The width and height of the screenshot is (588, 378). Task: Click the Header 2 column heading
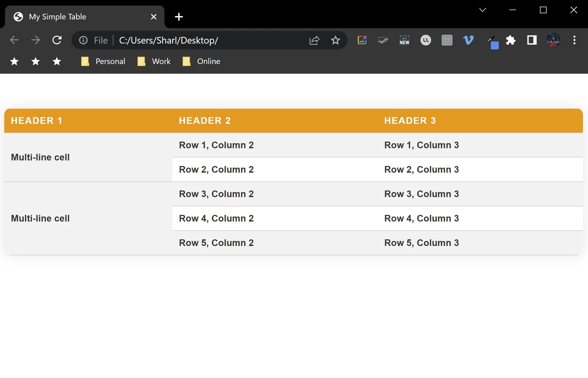(x=205, y=121)
